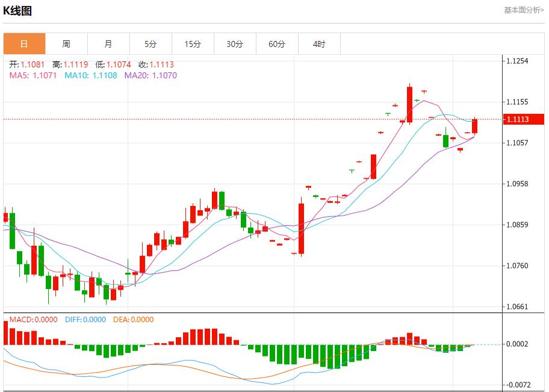The image size is (549, 392).
Task: Click the 1.1254 price axis label
Action: point(517,61)
